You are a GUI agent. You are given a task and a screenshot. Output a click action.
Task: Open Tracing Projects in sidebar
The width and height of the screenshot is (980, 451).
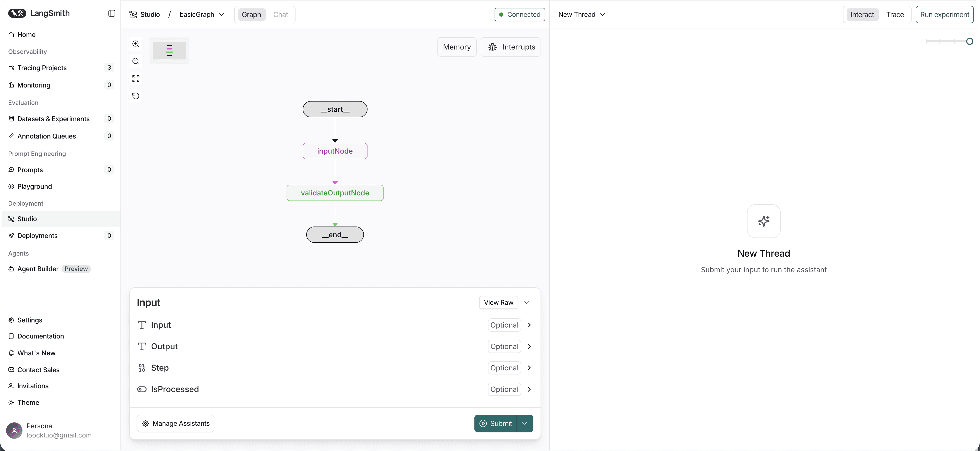(x=42, y=68)
